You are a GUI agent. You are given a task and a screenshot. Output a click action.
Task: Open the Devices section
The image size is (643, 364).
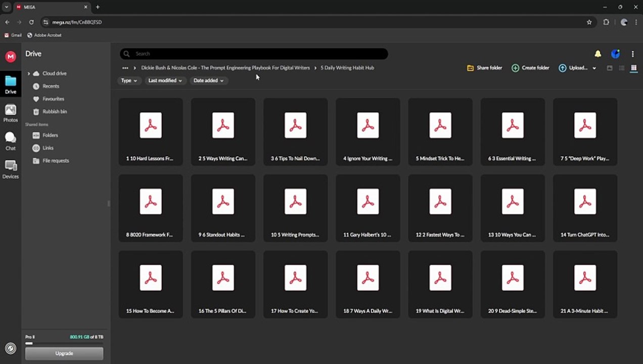coord(11,169)
